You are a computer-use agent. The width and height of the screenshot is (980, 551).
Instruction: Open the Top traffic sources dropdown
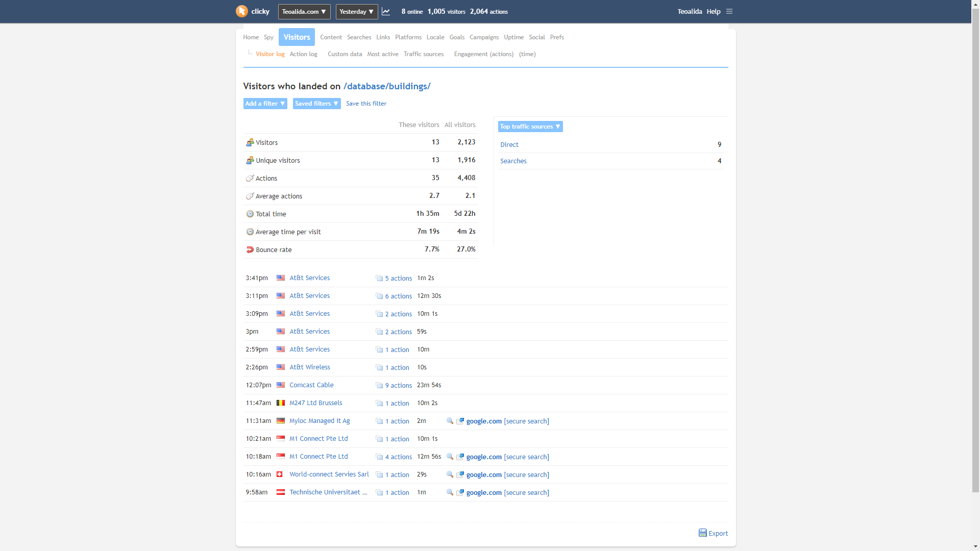coord(530,127)
